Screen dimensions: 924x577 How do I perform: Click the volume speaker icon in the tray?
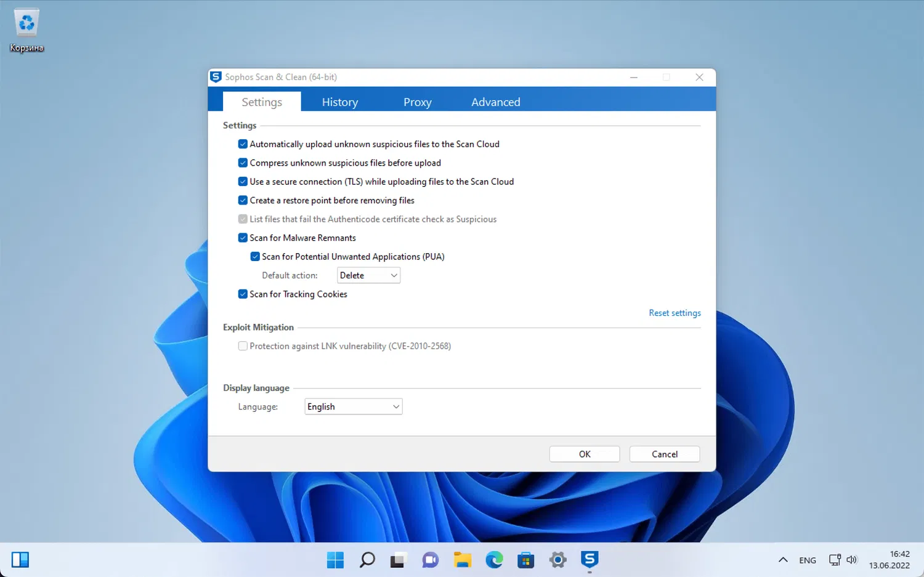(x=852, y=560)
